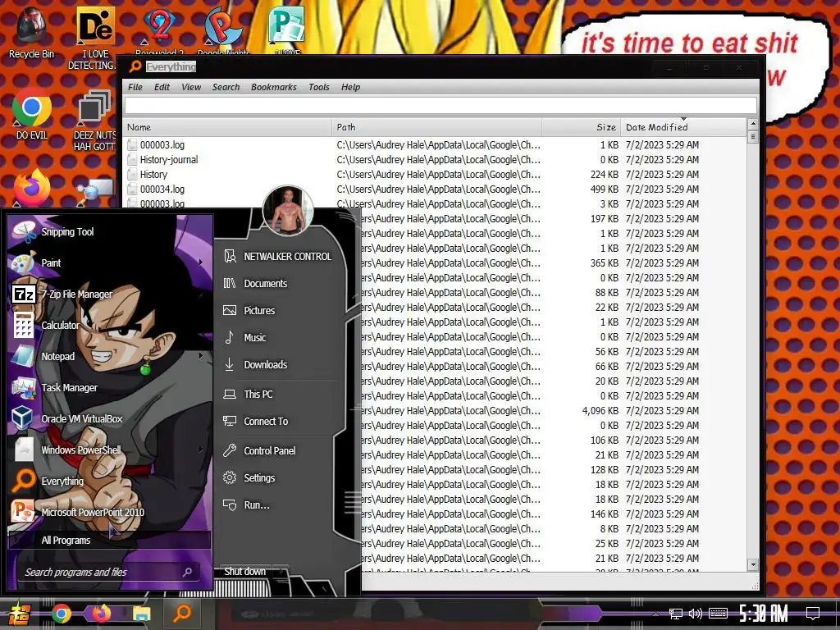The image size is (840, 630).
Task: Click the 5:30 AM taskbar clock
Action: coord(763,614)
